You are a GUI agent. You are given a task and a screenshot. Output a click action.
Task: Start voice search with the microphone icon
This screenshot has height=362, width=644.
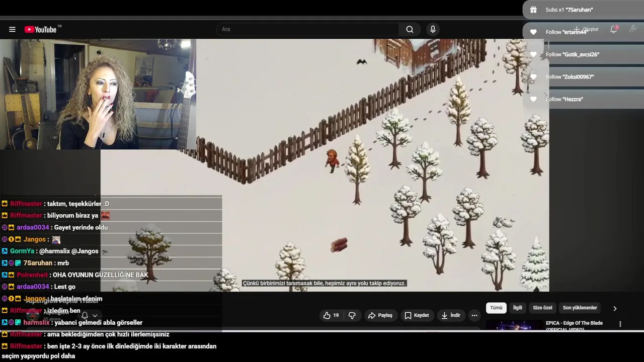point(433,29)
